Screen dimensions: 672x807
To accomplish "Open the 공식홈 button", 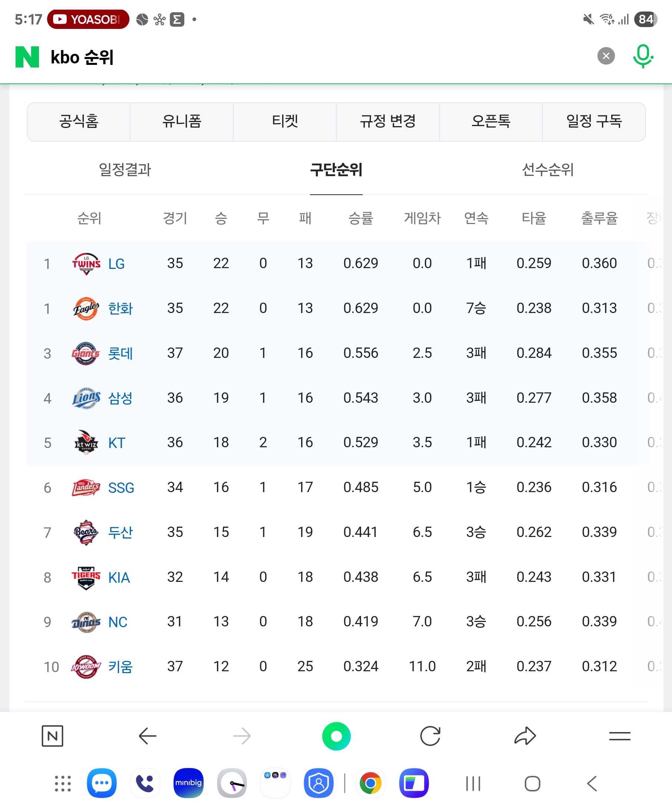I will [78, 121].
